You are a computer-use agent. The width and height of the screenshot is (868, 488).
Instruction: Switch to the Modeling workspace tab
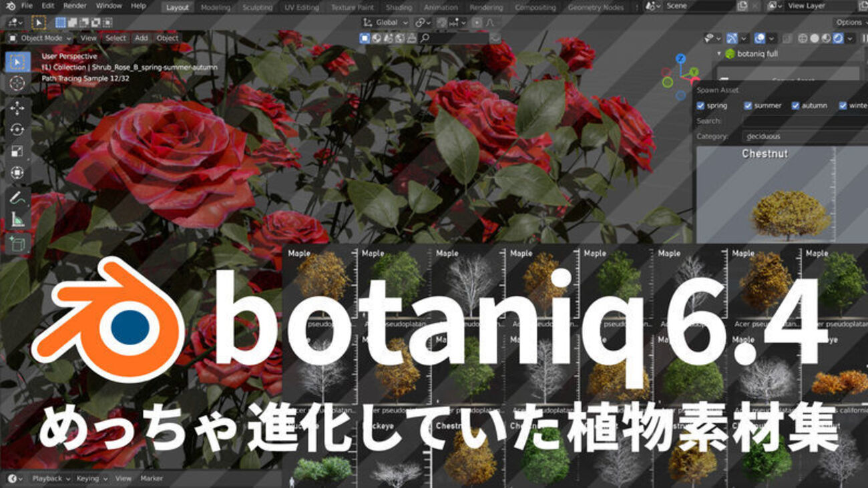(x=215, y=7)
